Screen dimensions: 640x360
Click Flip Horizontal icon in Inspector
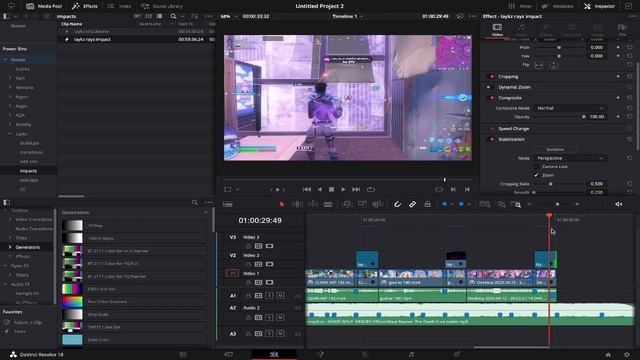(539, 65)
